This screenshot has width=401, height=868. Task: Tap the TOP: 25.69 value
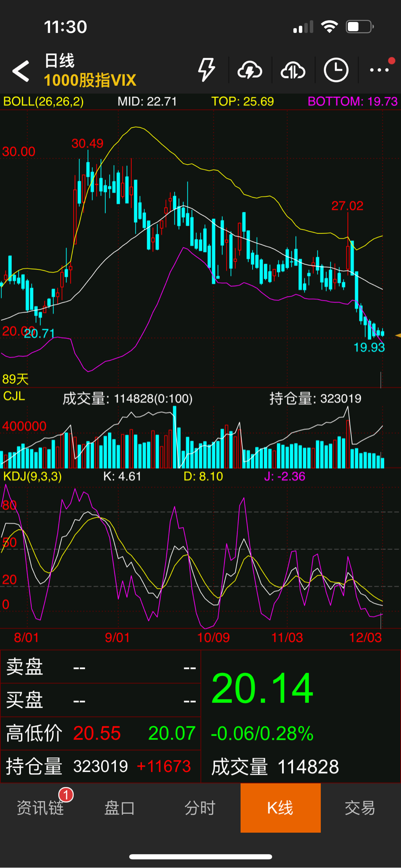point(243,102)
